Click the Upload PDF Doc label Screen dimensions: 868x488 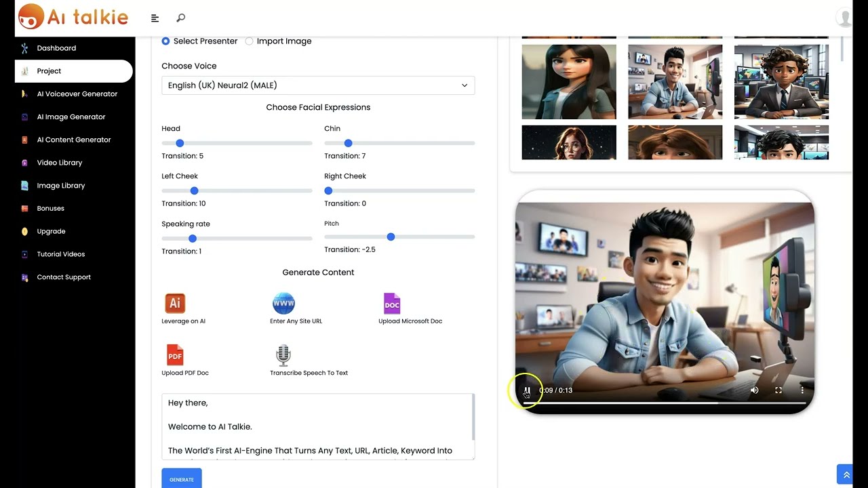pyautogui.click(x=185, y=373)
